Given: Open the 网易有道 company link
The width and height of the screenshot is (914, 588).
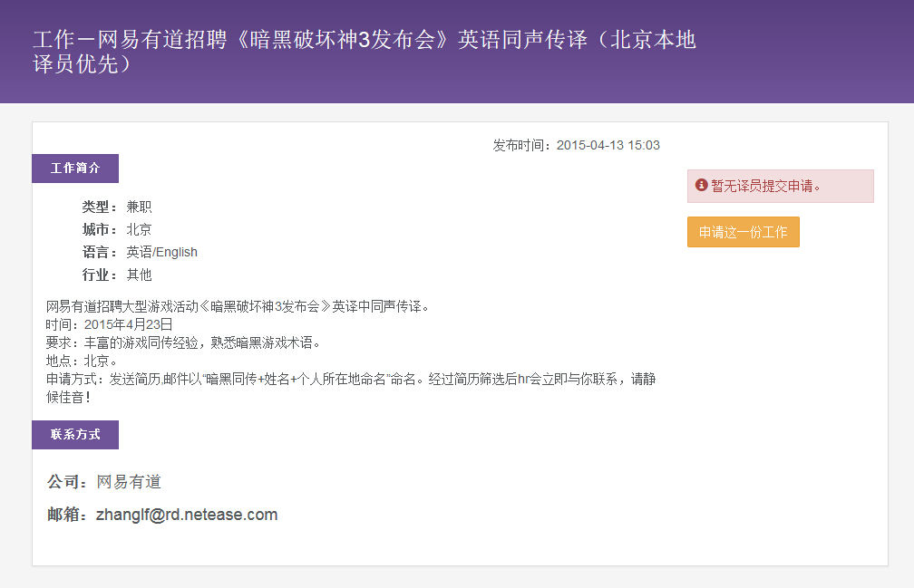Looking at the screenshot, I should pyautogui.click(x=129, y=482).
